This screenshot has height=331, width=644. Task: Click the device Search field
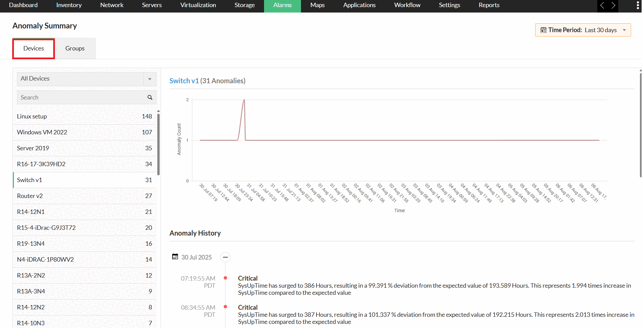(x=81, y=97)
